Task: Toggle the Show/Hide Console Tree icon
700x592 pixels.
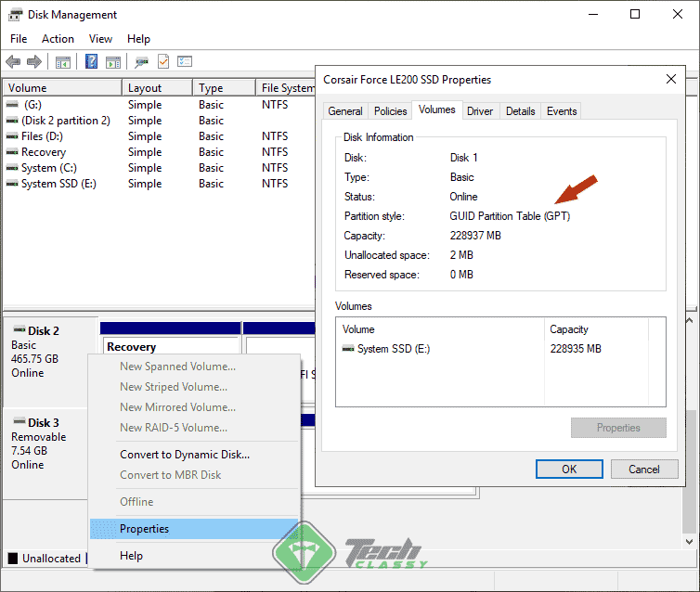Action: pos(63,62)
